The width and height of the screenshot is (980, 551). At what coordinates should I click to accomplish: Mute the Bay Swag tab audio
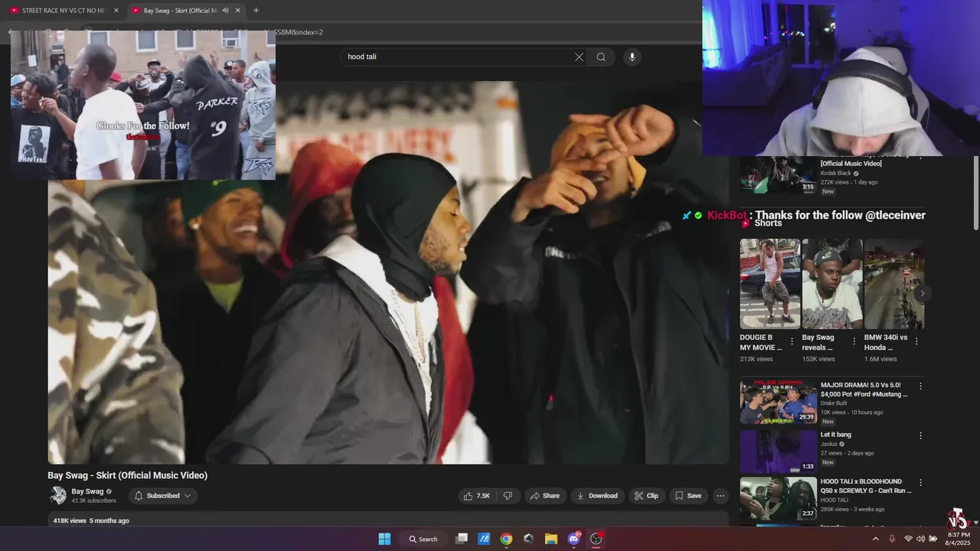tap(225, 11)
